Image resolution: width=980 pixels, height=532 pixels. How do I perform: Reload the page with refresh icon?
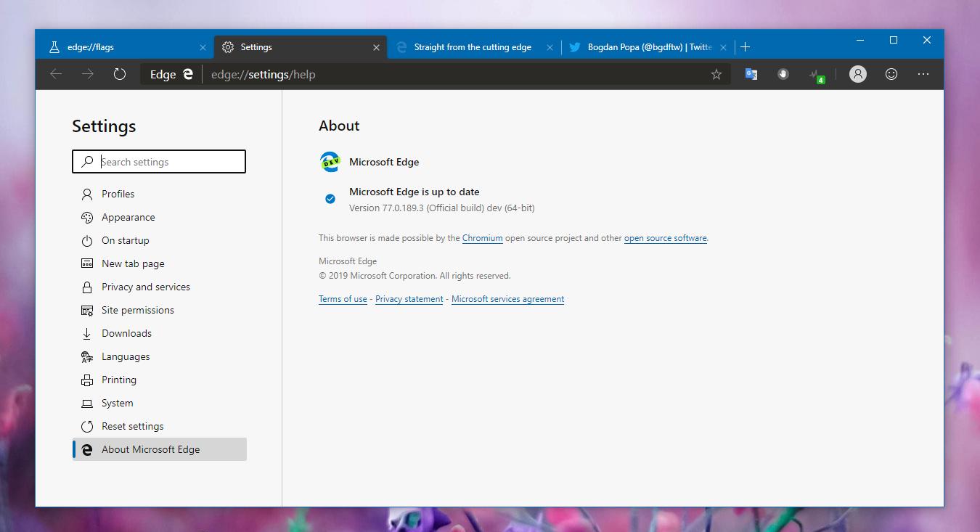(x=120, y=74)
